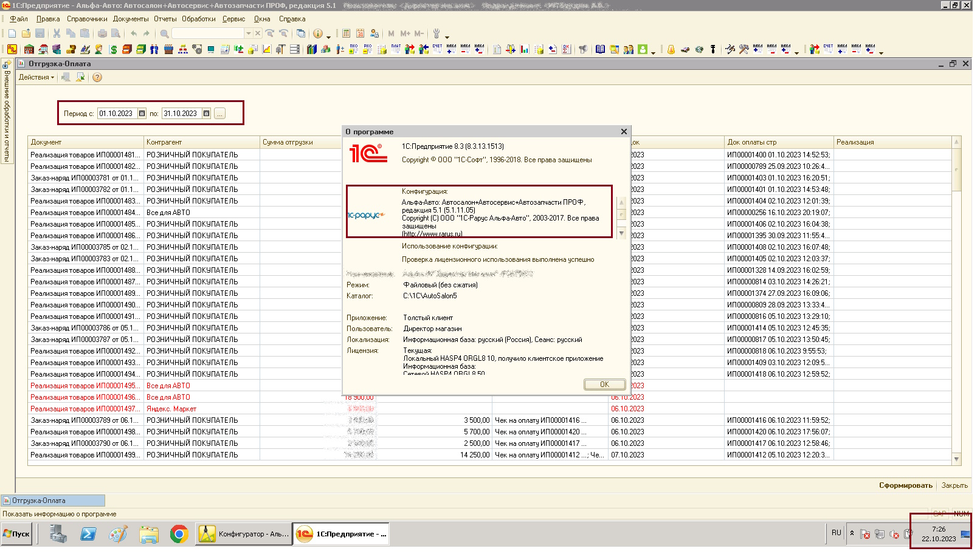Click the M+ memory add button
Viewport: 980px width, 554px height.
pos(405,33)
